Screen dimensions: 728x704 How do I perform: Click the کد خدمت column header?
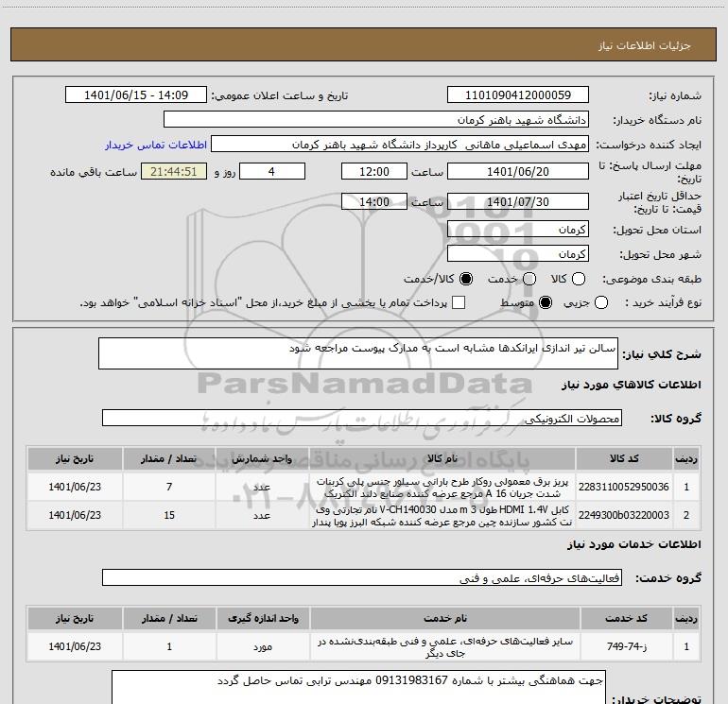tap(626, 619)
